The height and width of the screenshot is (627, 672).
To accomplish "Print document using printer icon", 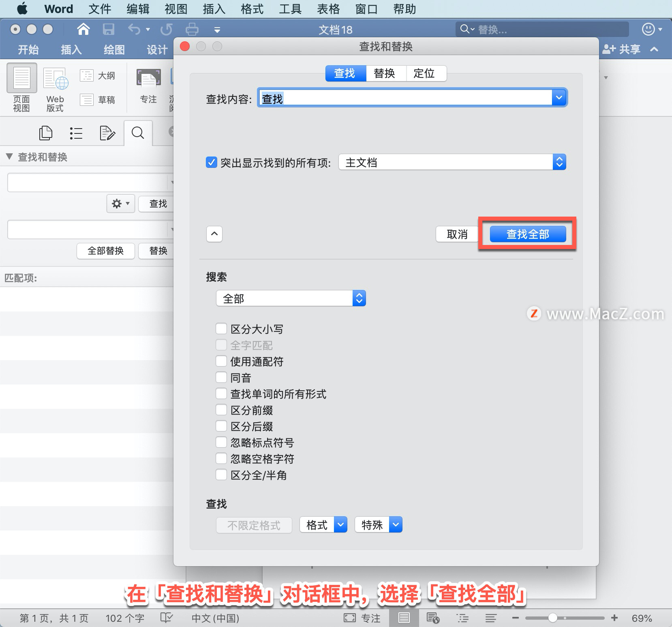I will click(192, 29).
